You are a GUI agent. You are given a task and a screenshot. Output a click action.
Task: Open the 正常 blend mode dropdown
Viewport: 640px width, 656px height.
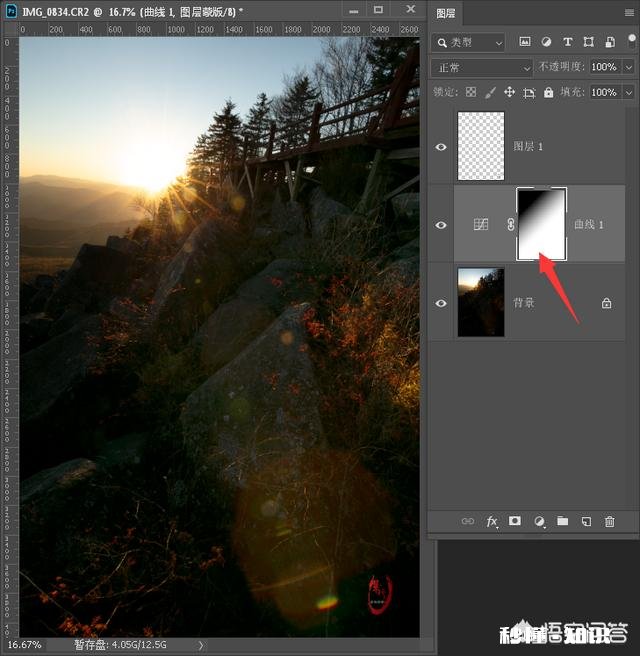point(481,67)
